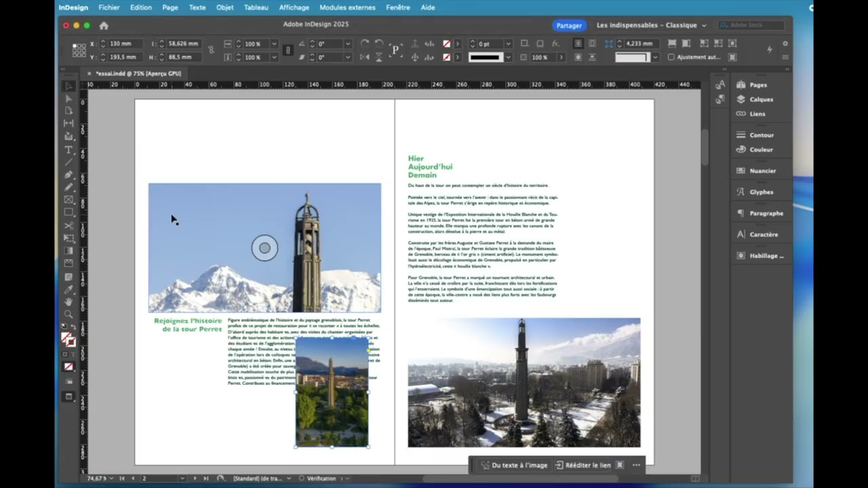Click the Partager button
Screen dimensions: 868x488
pyautogui.click(x=569, y=25)
